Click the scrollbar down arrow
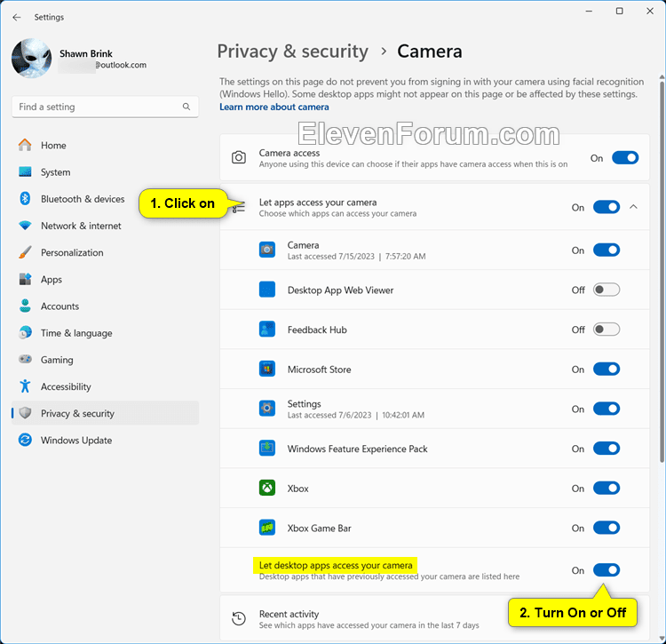Screen dimensions: 666x644 [x=662, y=639]
